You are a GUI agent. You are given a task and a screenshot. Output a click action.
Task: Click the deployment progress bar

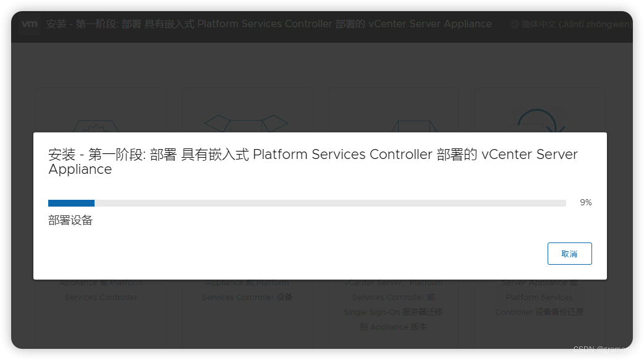click(x=307, y=203)
